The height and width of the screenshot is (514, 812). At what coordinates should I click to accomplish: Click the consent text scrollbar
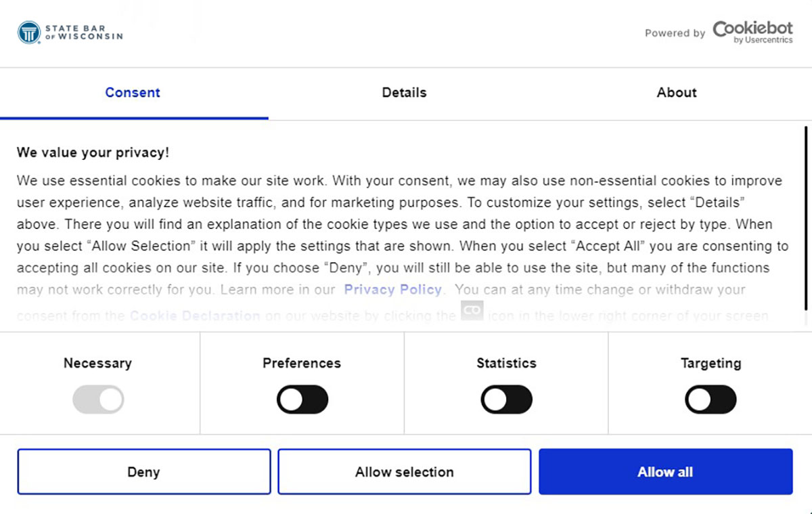[x=806, y=217]
